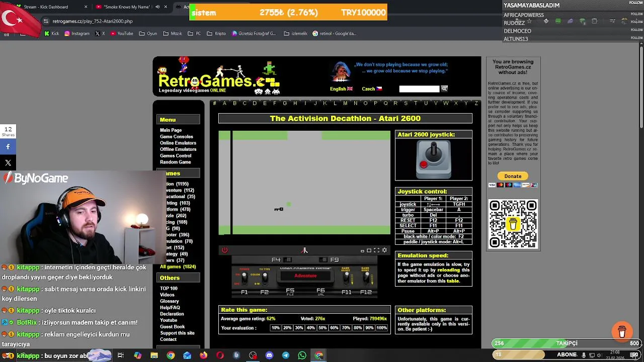Open Opera browser from the taskbar

[220, 355]
